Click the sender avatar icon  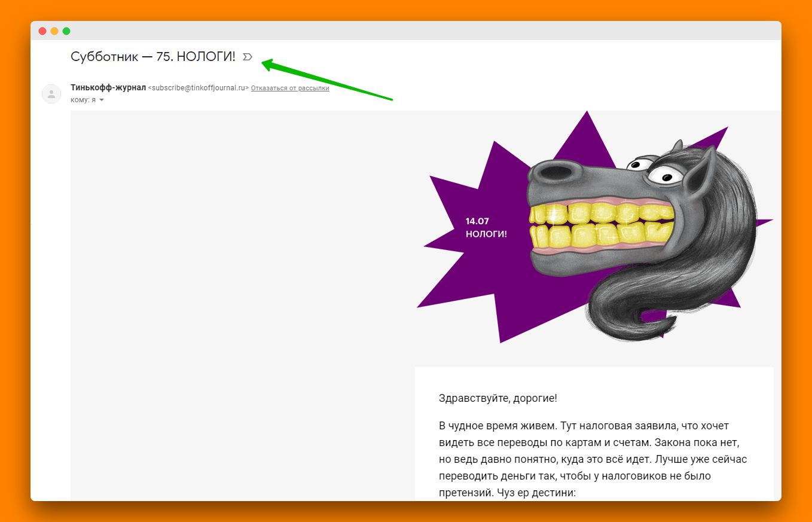click(x=51, y=94)
